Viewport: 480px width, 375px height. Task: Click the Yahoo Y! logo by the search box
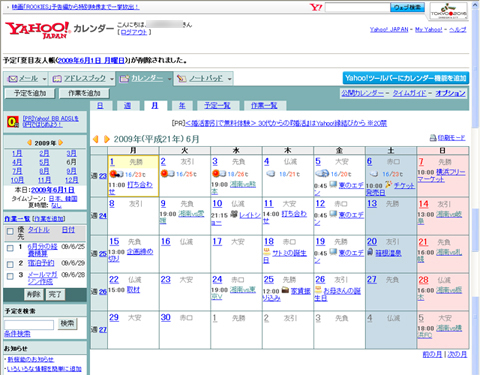[x=316, y=7]
